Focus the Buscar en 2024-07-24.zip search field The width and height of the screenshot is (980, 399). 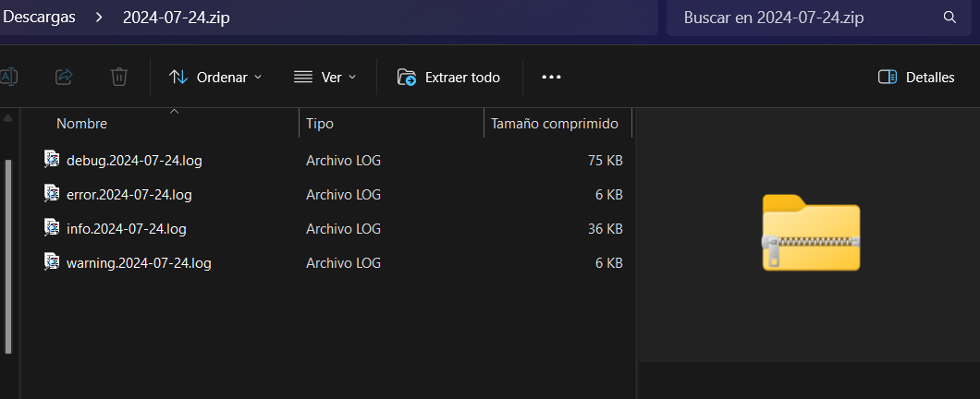pos(804,18)
